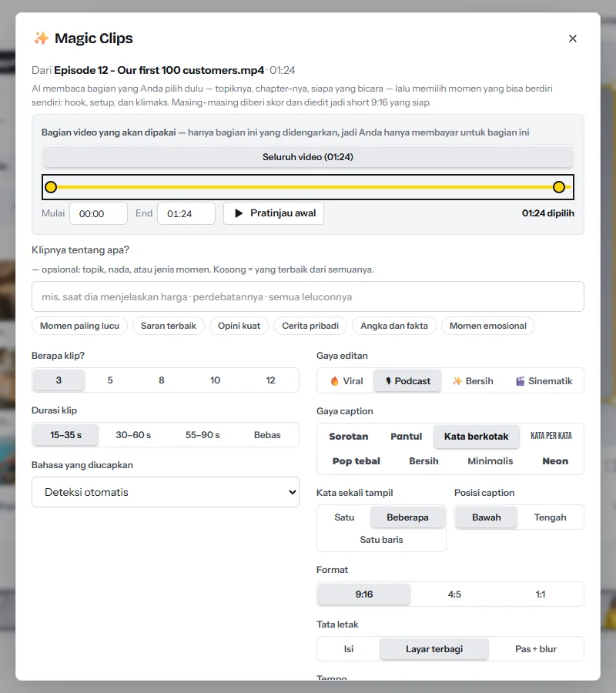The image size is (616, 693).
Task: Focus the End time field
Action: pos(186,213)
